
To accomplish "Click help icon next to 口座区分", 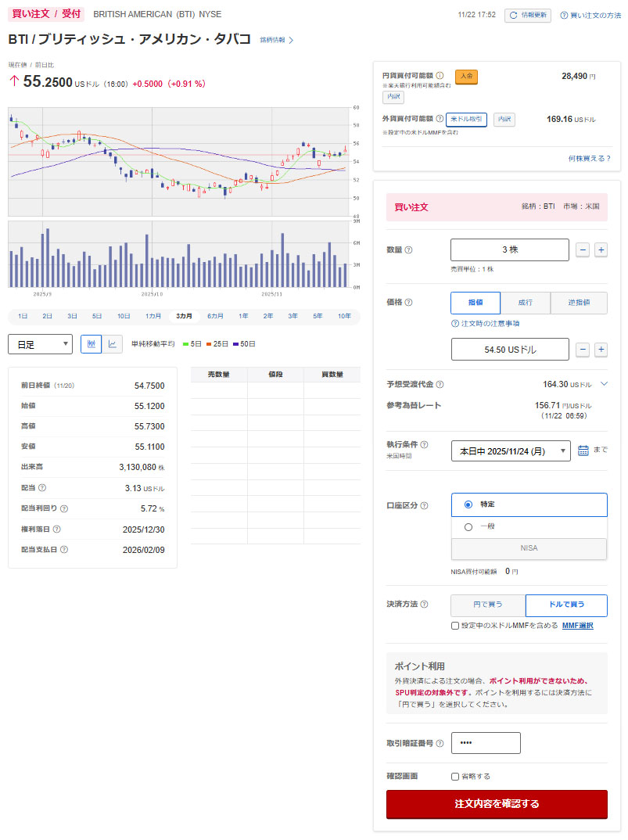I will point(425,505).
